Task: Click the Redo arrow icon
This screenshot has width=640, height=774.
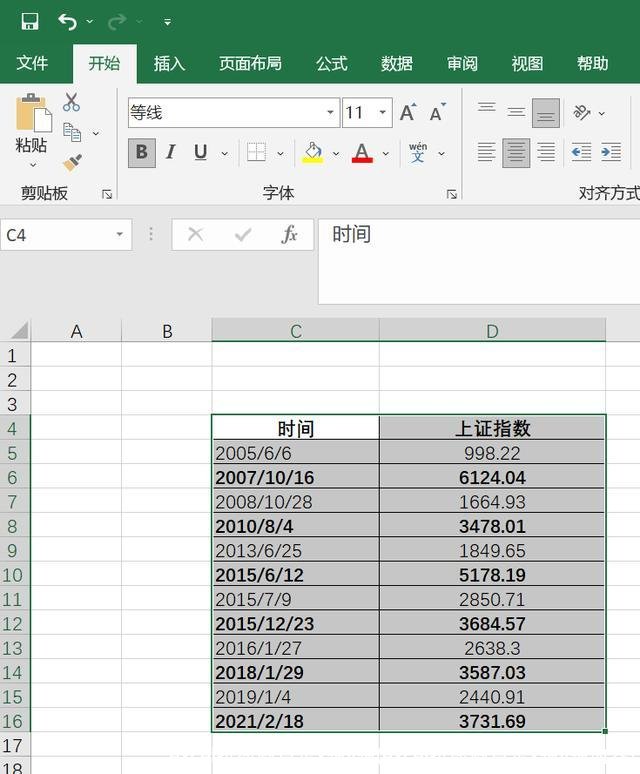Action: pyautogui.click(x=117, y=21)
